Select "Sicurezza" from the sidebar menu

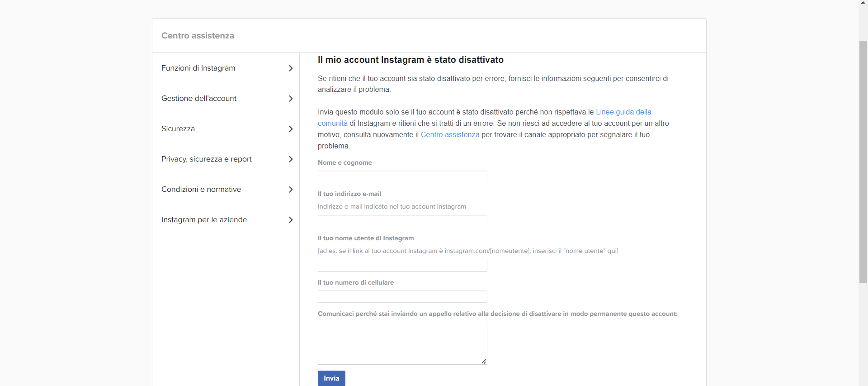178,129
